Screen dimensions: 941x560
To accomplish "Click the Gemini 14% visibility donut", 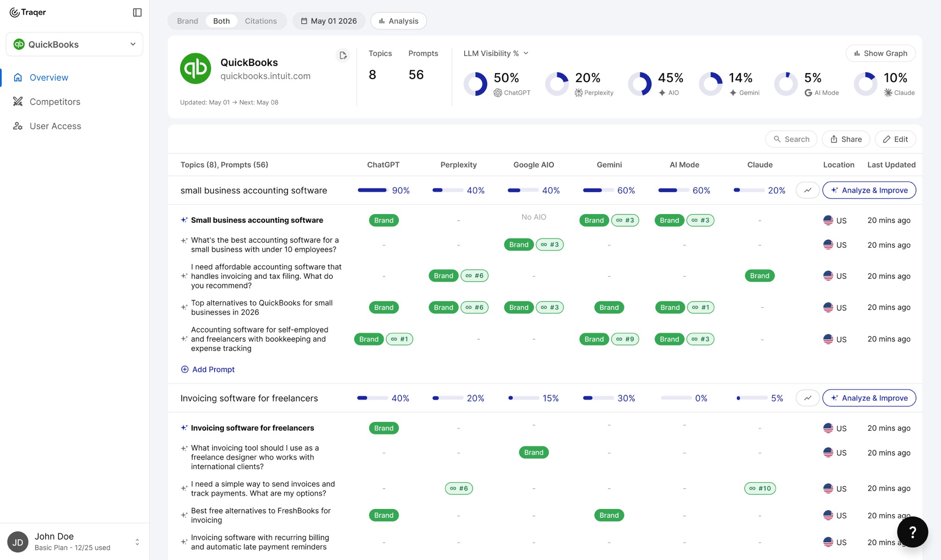I will coord(711,84).
